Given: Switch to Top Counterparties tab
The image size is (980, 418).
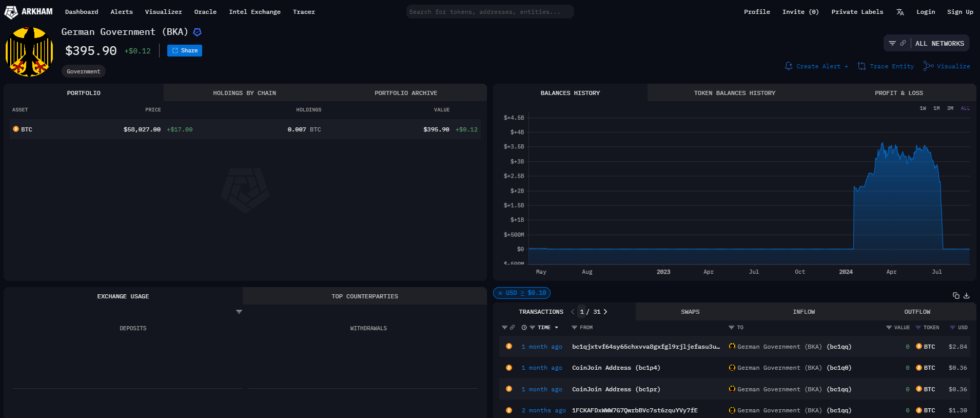Looking at the screenshot, I should coord(365,296).
